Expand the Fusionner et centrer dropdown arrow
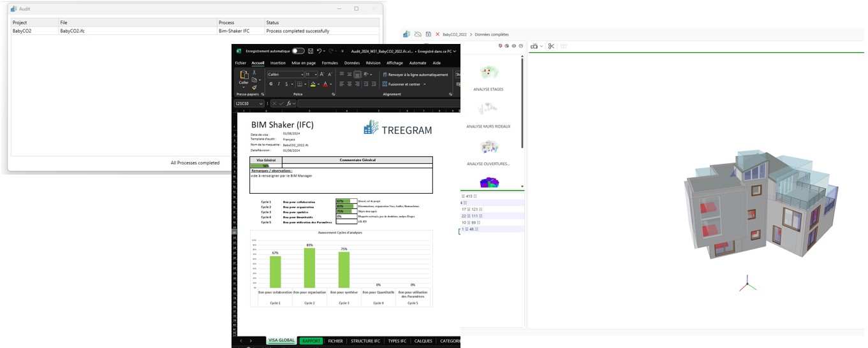 425,84
